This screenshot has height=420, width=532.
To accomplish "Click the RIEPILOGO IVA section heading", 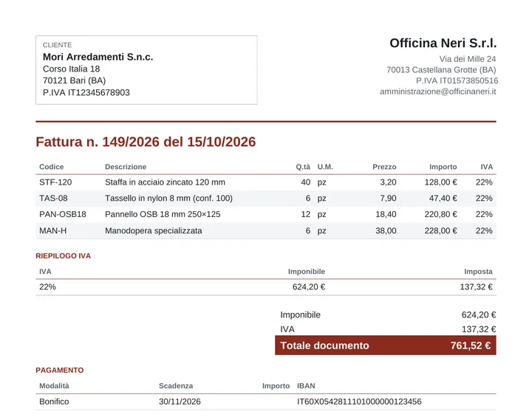I will (x=63, y=256).
